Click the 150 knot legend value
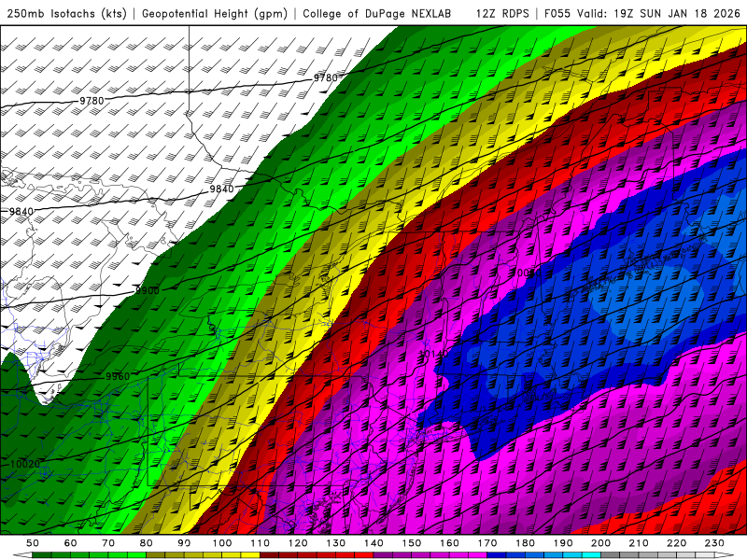 click(412, 543)
